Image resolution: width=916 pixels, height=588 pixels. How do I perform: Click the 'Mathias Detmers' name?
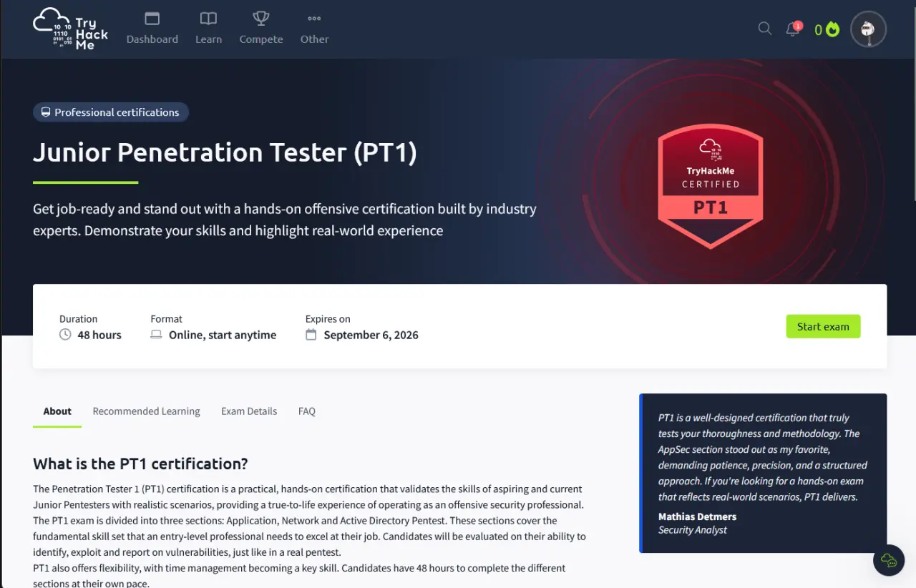pyautogui.click(x=697, y=516)
